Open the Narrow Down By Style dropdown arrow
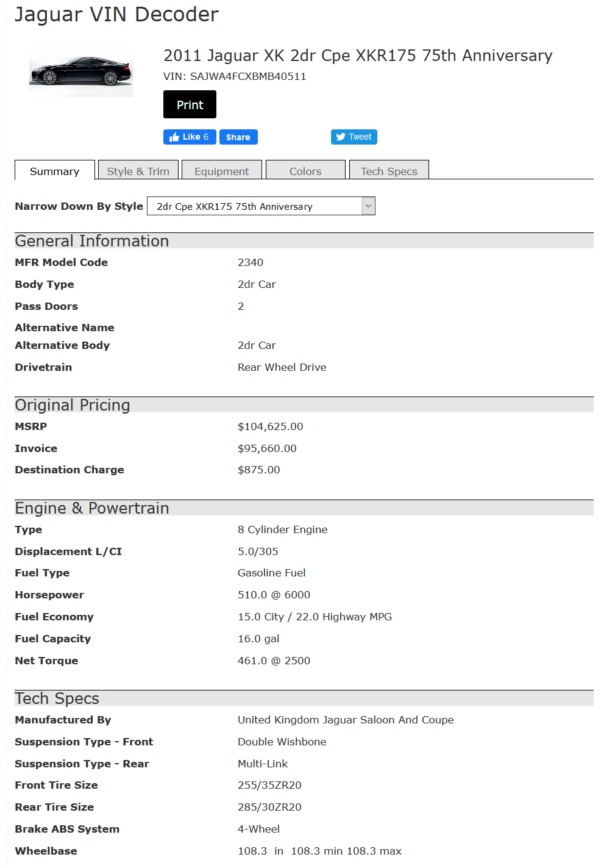601x868 pixels. tap(368, 206)
